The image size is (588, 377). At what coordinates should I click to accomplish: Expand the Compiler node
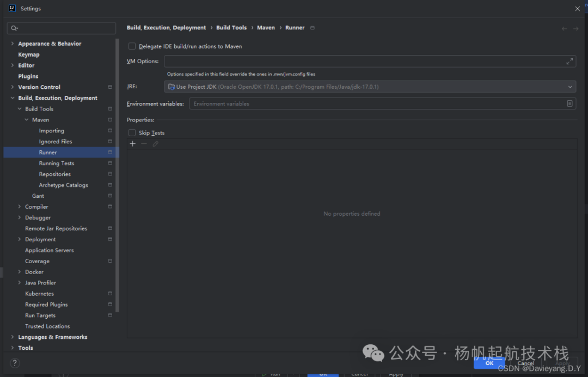(x=20, y=206)
